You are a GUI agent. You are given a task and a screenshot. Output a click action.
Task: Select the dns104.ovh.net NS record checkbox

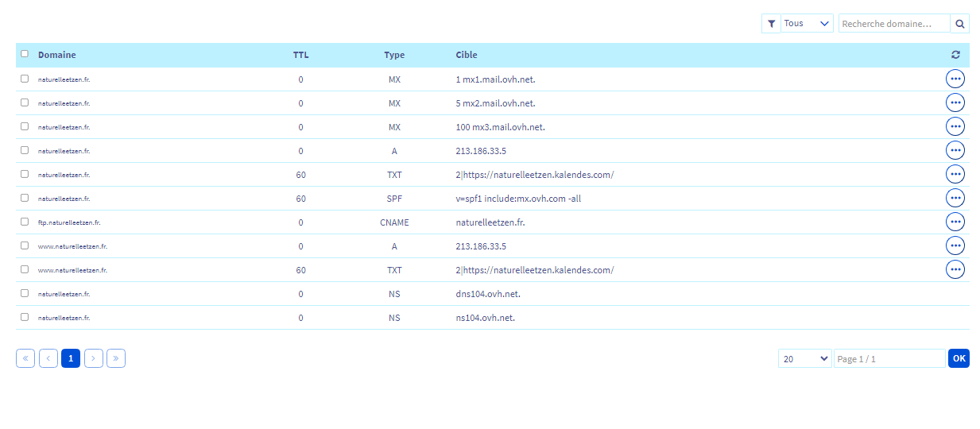click(x=25, y=293)
